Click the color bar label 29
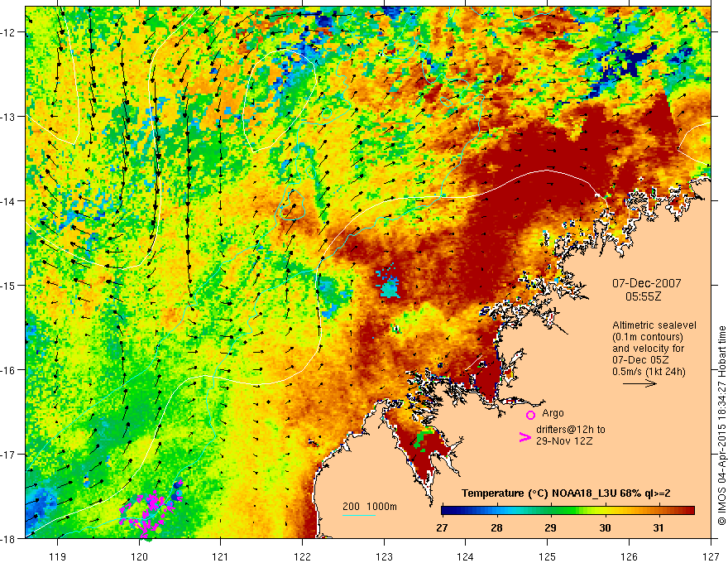 [x=550, y=527]
